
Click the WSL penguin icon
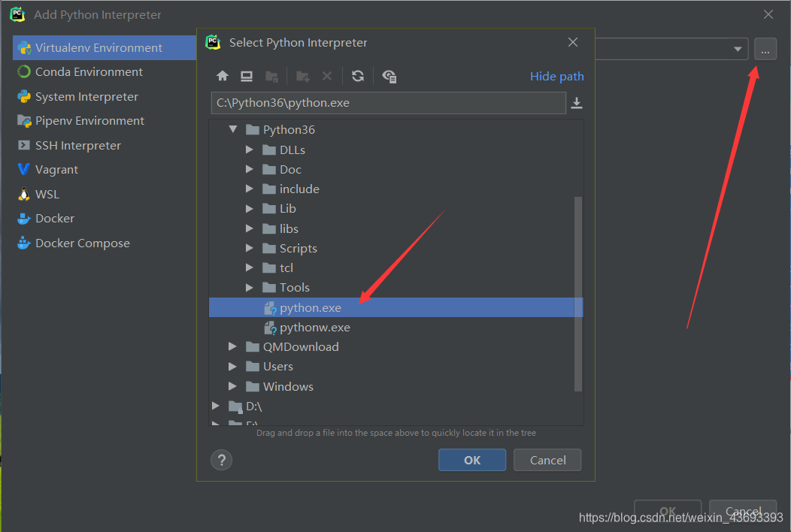(x=24, y=194)
